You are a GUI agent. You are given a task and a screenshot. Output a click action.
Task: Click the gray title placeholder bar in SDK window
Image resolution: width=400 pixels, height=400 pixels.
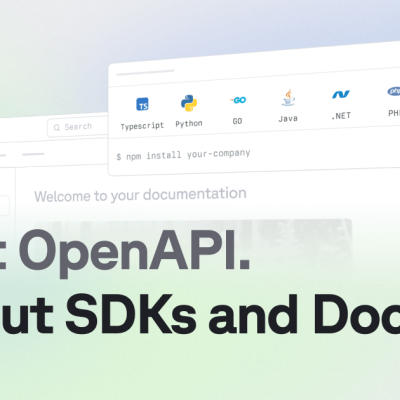click(145, 72)
